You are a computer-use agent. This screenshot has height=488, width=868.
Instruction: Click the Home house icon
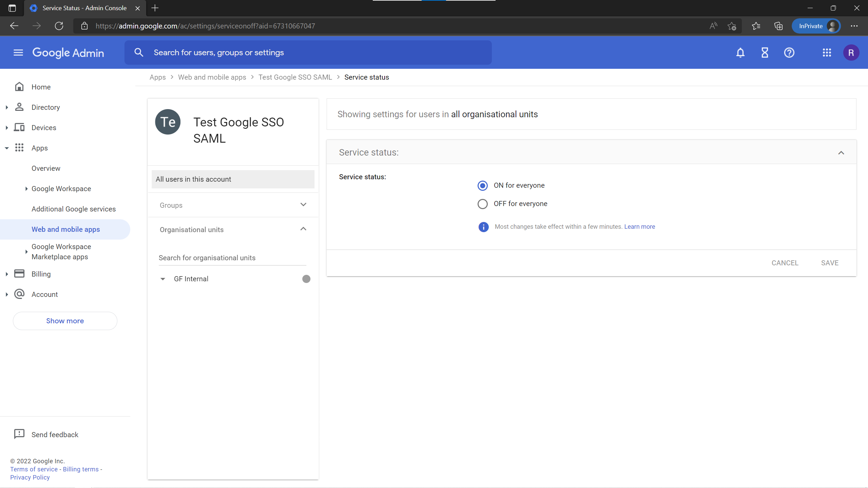[19, 87]
